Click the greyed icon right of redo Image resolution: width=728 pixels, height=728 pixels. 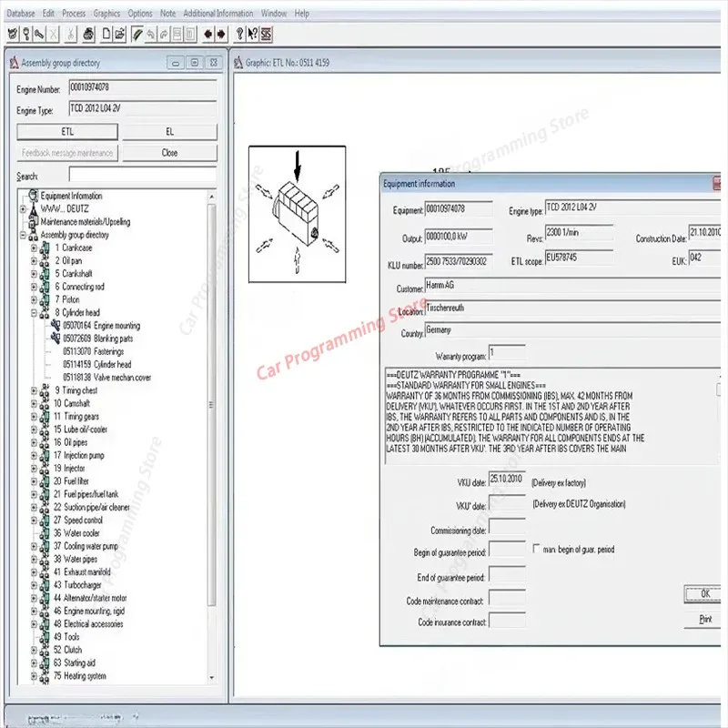[177, 34]
